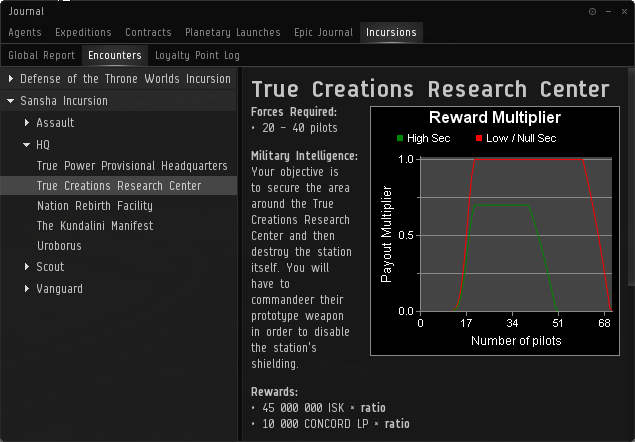The height and width of the screenshot is (442, 635).
Task: Click the True Creations Research Center heading
Action: tap(430, 89)
